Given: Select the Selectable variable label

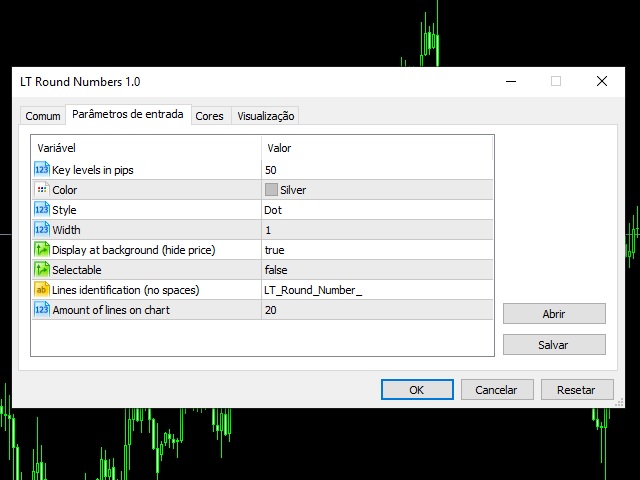Looking at the screenshot, I should (x=77, y=270).
